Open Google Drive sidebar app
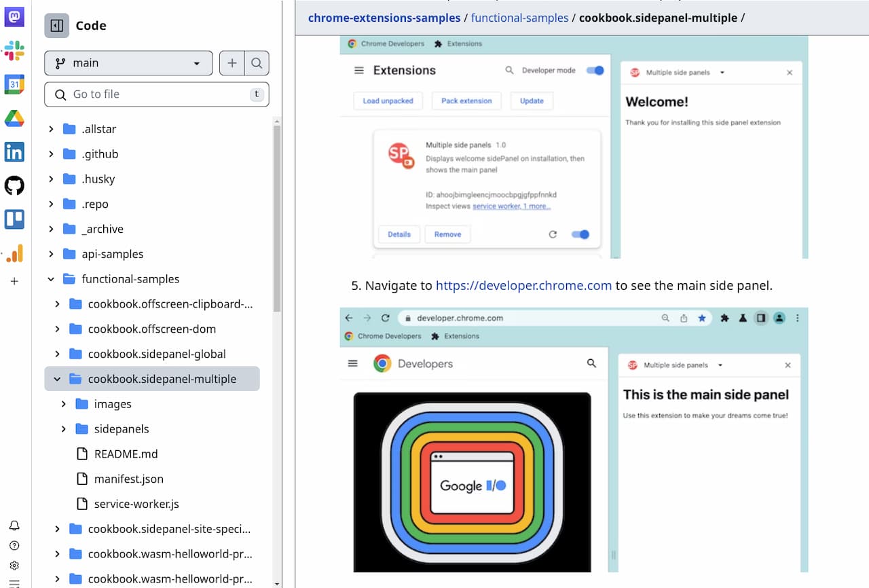869x588 pixels. point(14,118)
